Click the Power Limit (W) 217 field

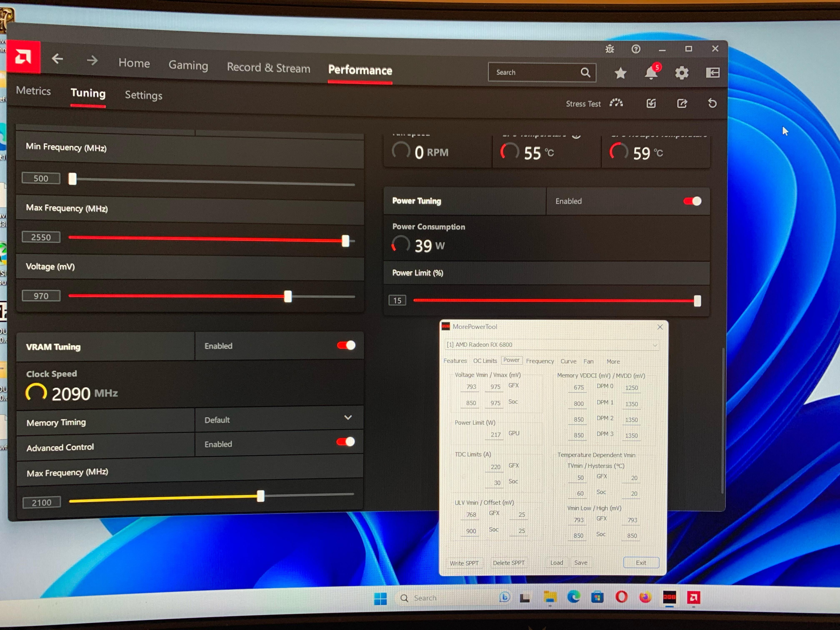pos(494,435)
